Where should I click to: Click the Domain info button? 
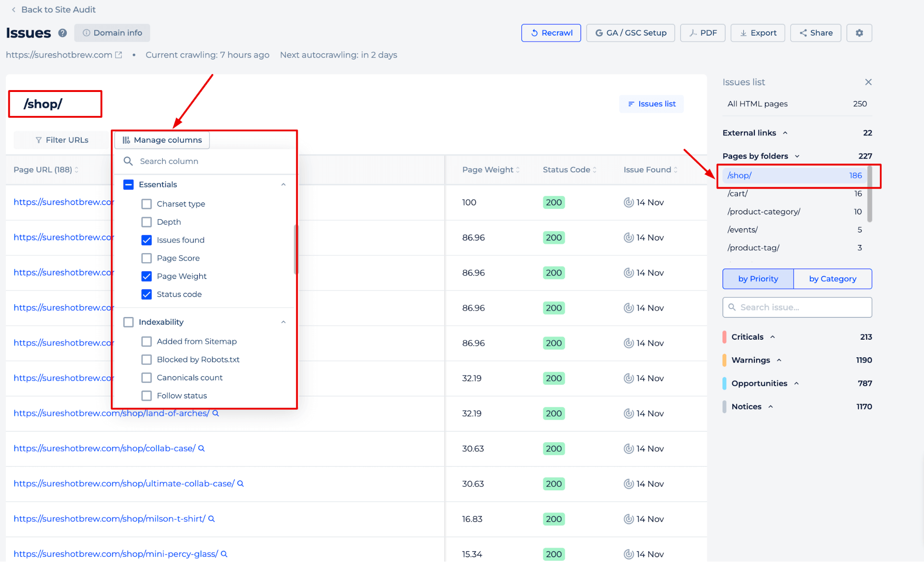pyautogui.click(x=111, y=32)
